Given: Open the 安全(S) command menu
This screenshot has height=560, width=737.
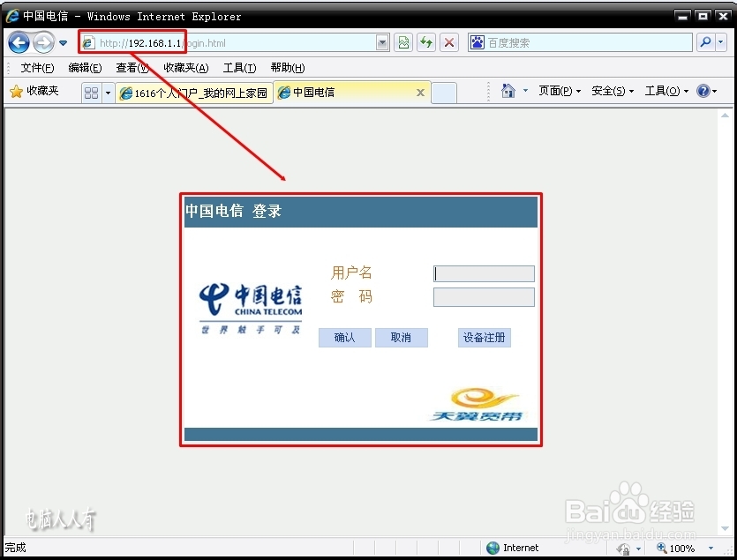Looking at the screenshot, I should [x=613, y=91].
